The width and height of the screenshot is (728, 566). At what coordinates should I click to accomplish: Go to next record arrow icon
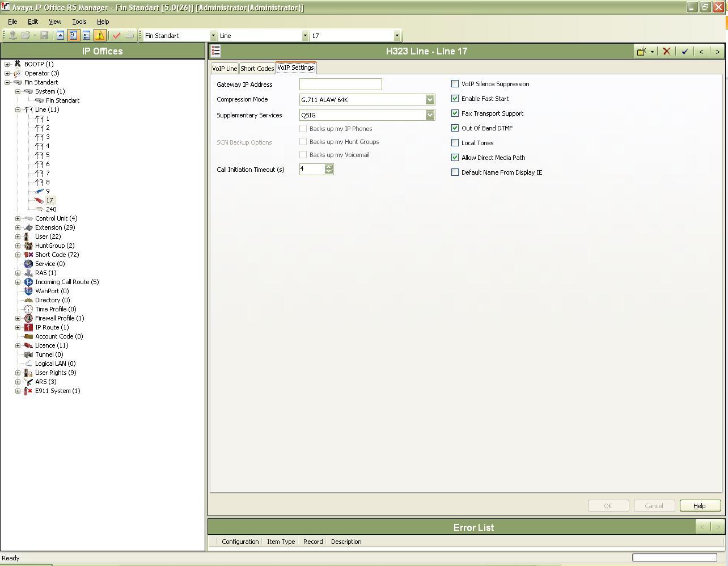pos(717,51)
